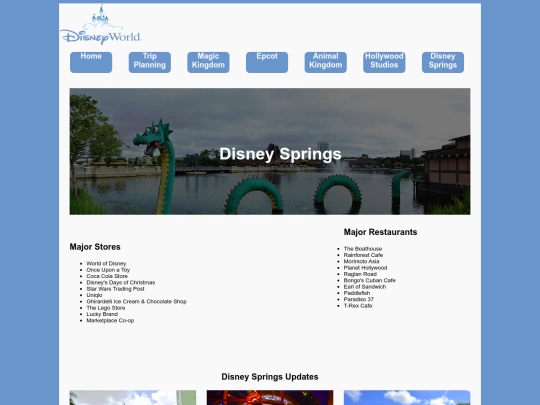Select Once Upon a Toy entry
The width and height of the screenshot is (540, 405).
coord(108,270)
